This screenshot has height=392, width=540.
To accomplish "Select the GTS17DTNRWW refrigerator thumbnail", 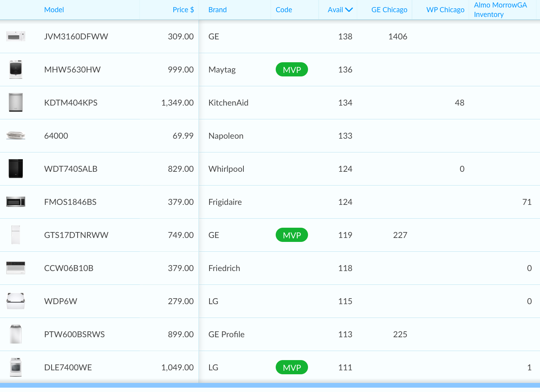I will click(x=16, y=235).
